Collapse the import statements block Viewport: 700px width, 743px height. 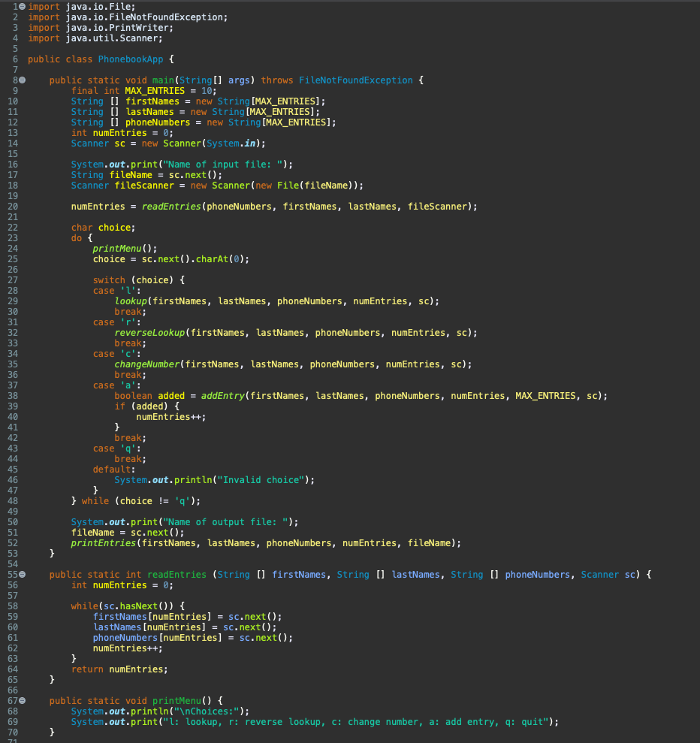click(x=23, y=6)
